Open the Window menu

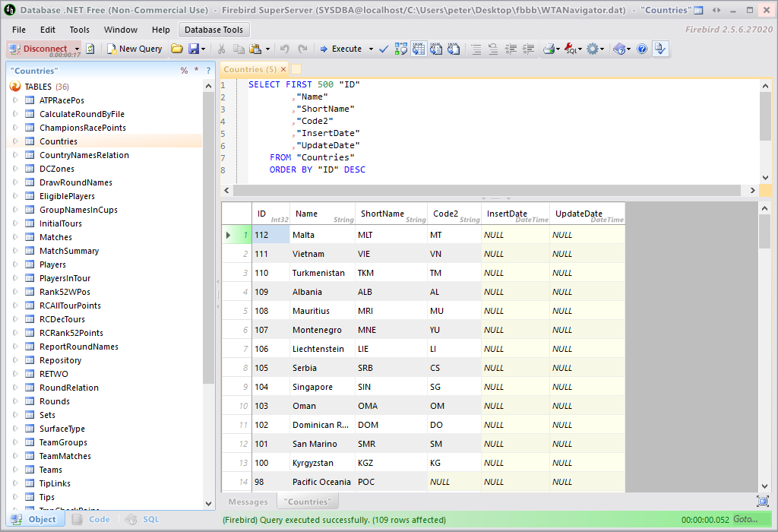pos(121,30)
